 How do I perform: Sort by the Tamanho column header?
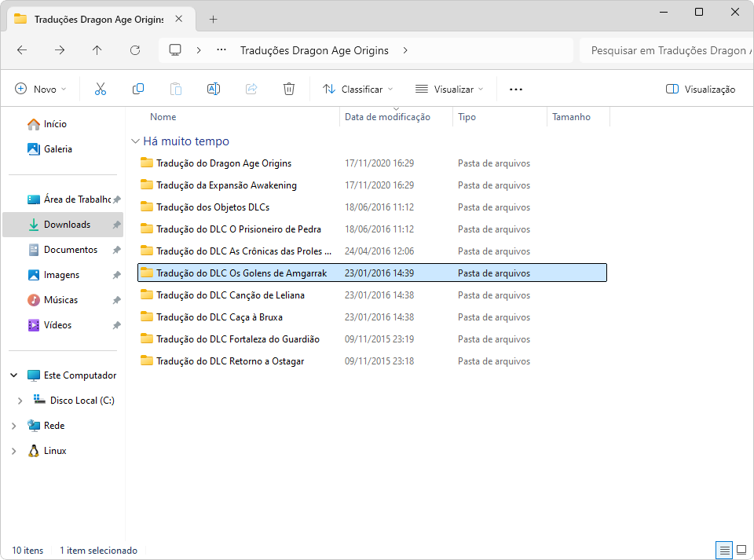(x=571, y=117)
